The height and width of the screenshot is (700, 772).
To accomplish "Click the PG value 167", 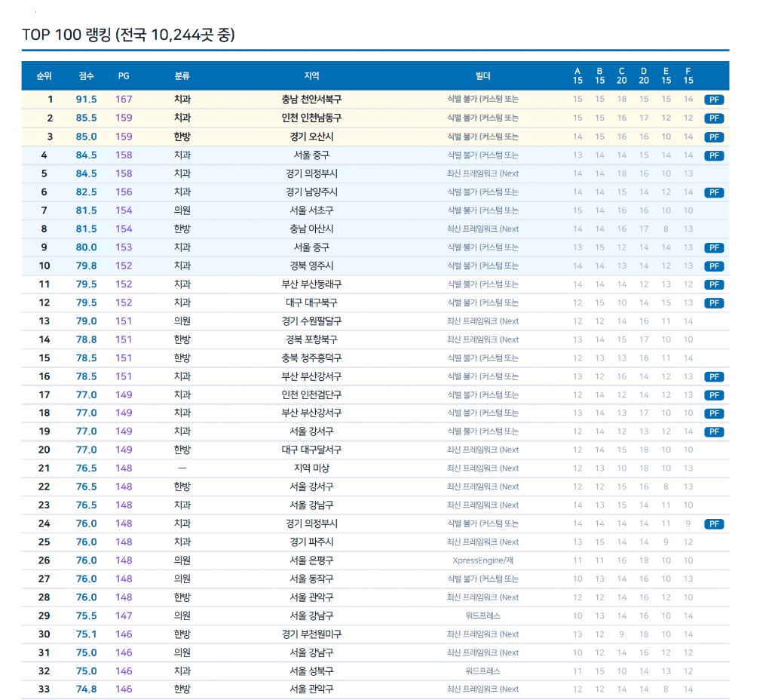I will point(124,99).
